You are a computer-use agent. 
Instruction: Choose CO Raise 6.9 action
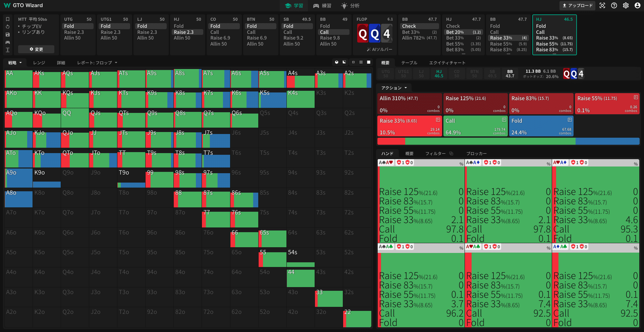point(224,38)
